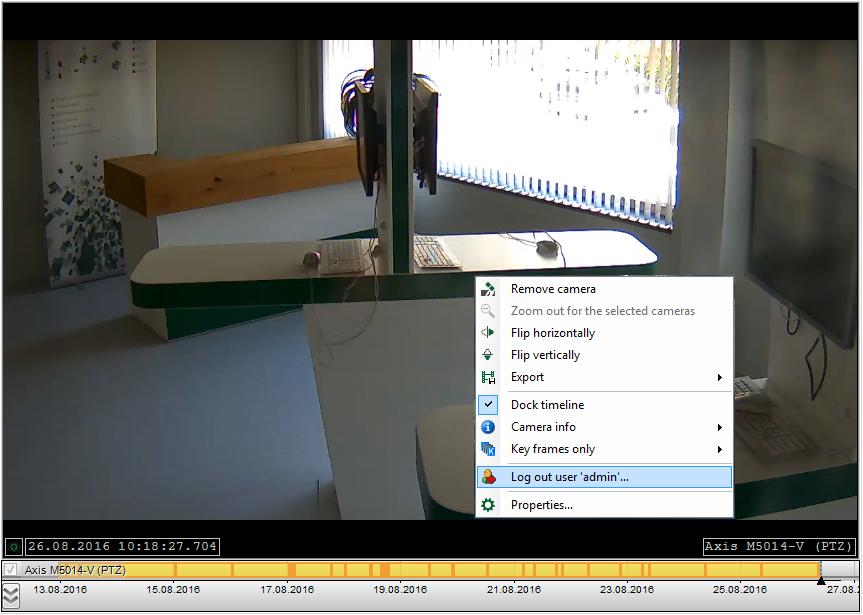This screenshot has width=863, height=615.
Task: Toggle the Axis M5014-V timeline checkbox
Action: click(x=11, y=570)
